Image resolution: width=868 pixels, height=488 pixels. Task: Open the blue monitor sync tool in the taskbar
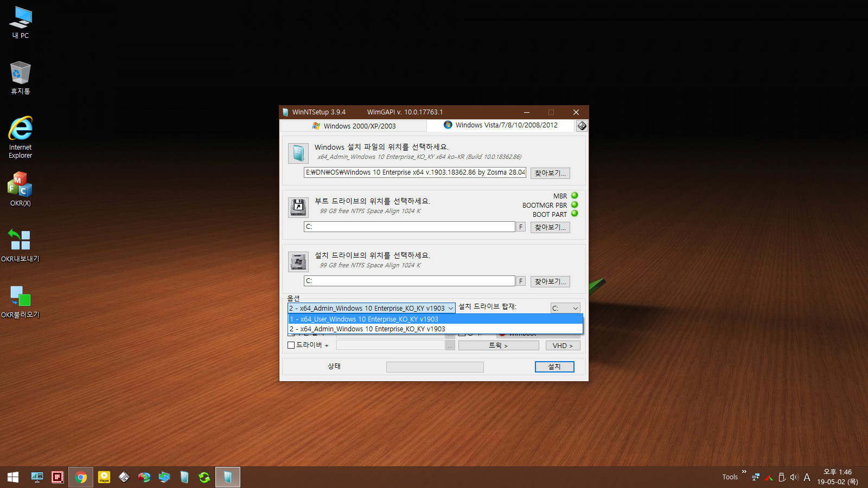pos(164,477)
